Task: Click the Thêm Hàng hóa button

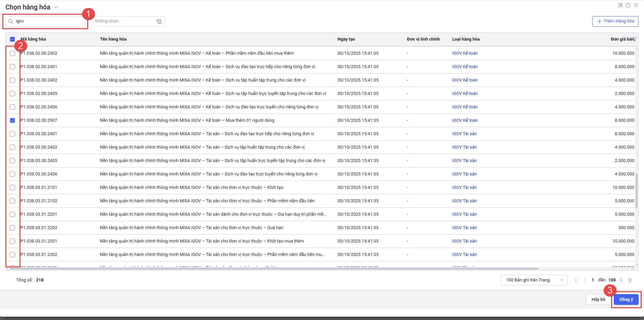Action: tap(615, 21)
